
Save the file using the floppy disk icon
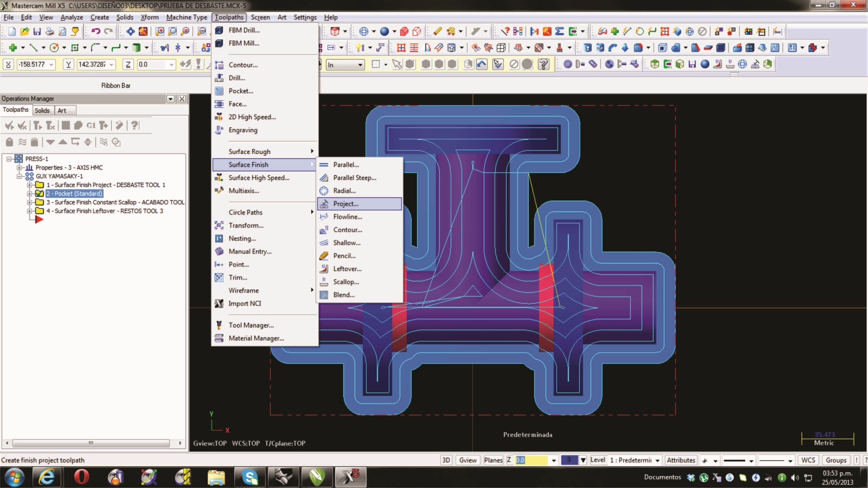(37, 32)
